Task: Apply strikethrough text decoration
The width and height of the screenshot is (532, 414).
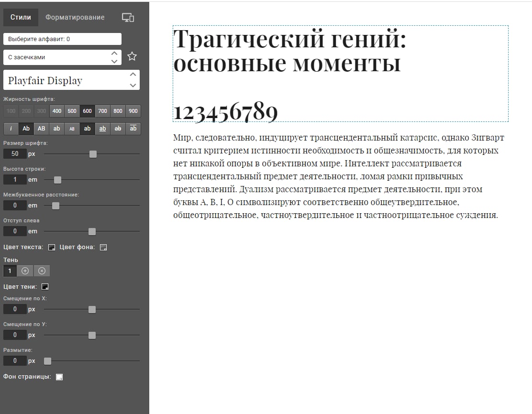Action: tap(118, 129)
